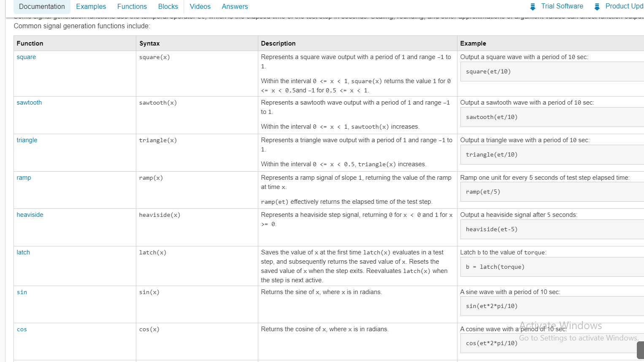The image size is (644, 362).
Task: Open the latch function link
Action: point(23,252)
